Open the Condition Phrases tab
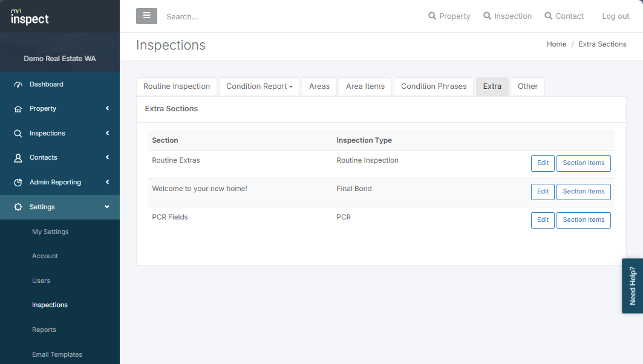 coord(434,86)
